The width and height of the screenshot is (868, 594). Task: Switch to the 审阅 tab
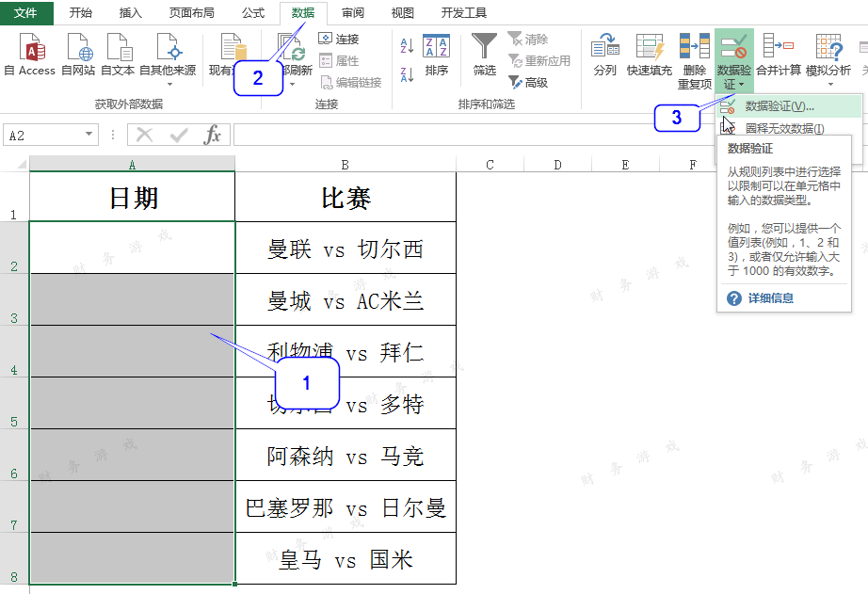tap(353, 13)
